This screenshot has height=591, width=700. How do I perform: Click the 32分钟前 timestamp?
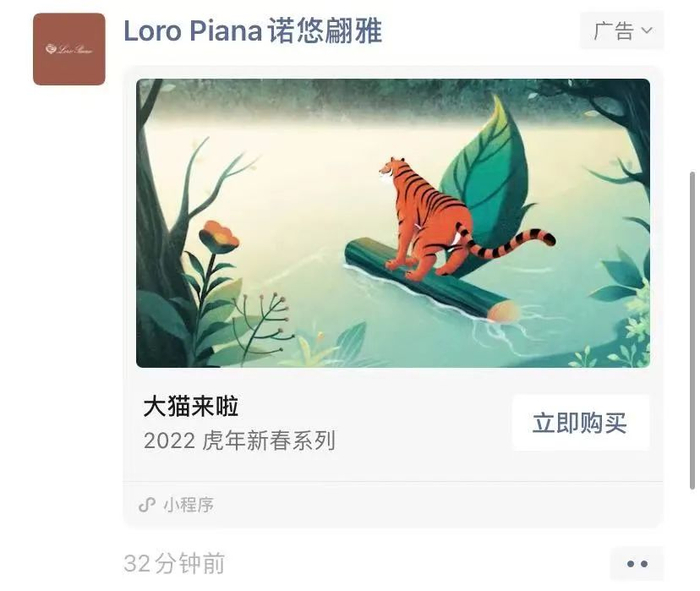[174, 564]
